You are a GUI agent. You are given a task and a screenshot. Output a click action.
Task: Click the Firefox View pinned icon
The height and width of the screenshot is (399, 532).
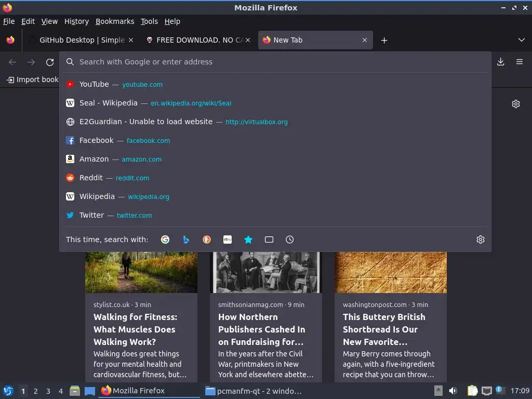pos(10,40)
